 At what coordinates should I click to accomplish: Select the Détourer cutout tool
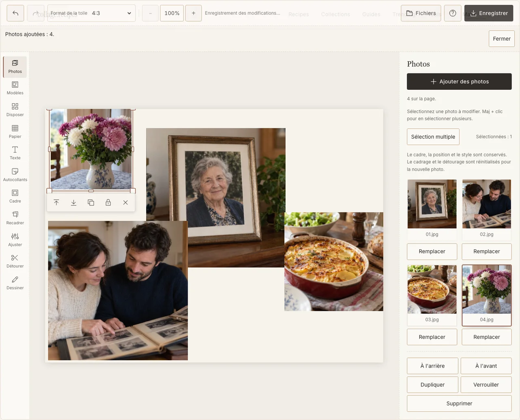pyautogui.click(x=15, y=261)
